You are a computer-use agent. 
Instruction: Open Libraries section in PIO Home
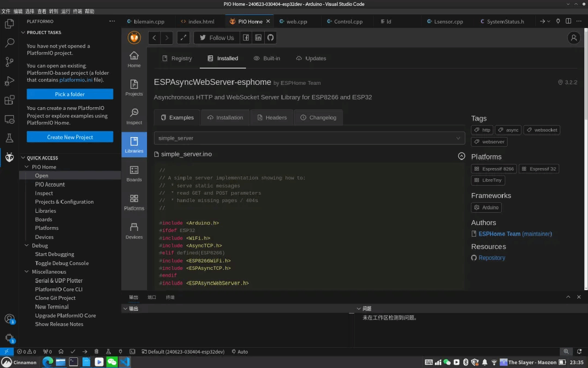(x=134, y=145)
